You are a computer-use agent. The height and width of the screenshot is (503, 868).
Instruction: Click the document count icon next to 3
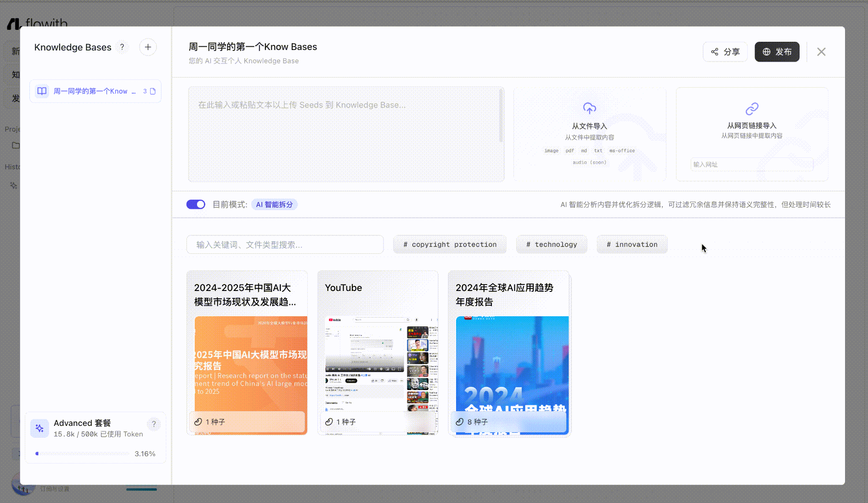[153, 91]
